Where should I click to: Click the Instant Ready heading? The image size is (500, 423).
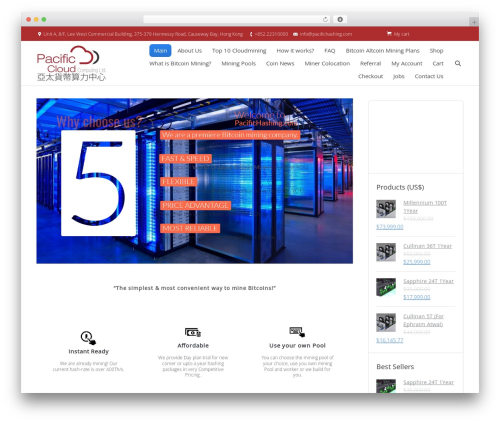pos(88,351)
